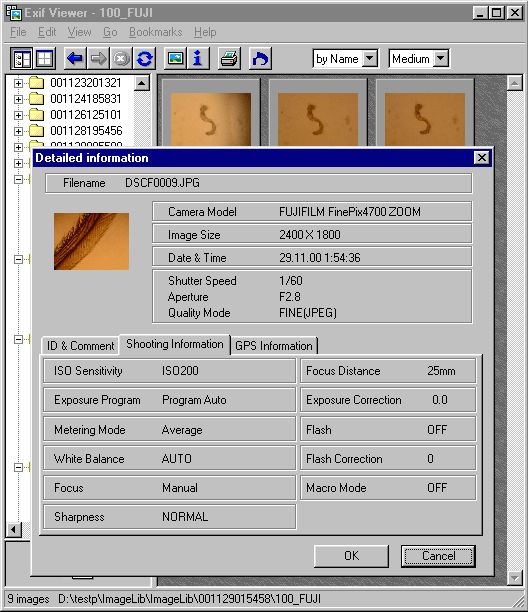Print images with the printer icon
Viewport: 528px width, 612px height.
pos(229,59)
